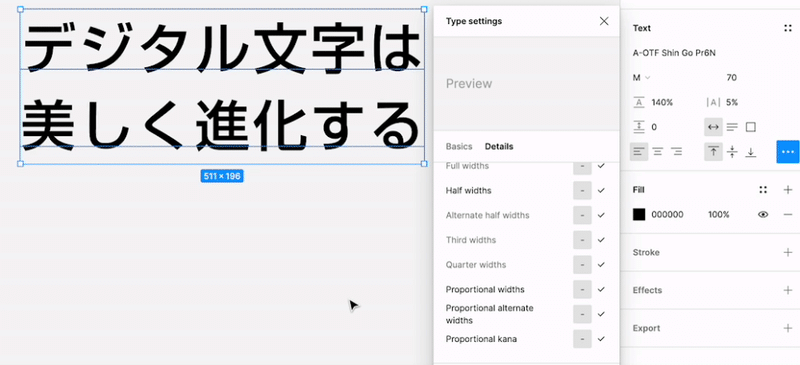
Task: Remove the fill with minus icon
Action: [x=788, y=214]
